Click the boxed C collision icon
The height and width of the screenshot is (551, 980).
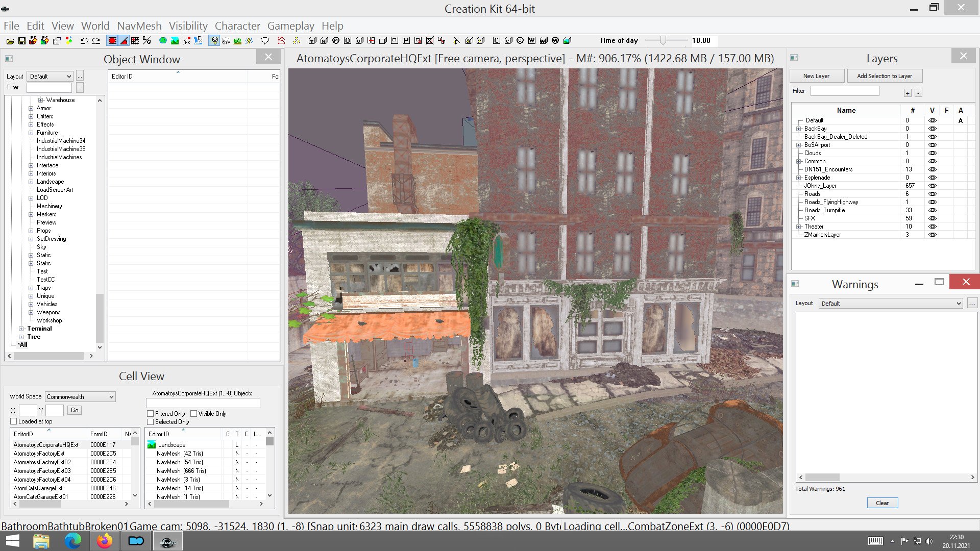tap(497, 40)
